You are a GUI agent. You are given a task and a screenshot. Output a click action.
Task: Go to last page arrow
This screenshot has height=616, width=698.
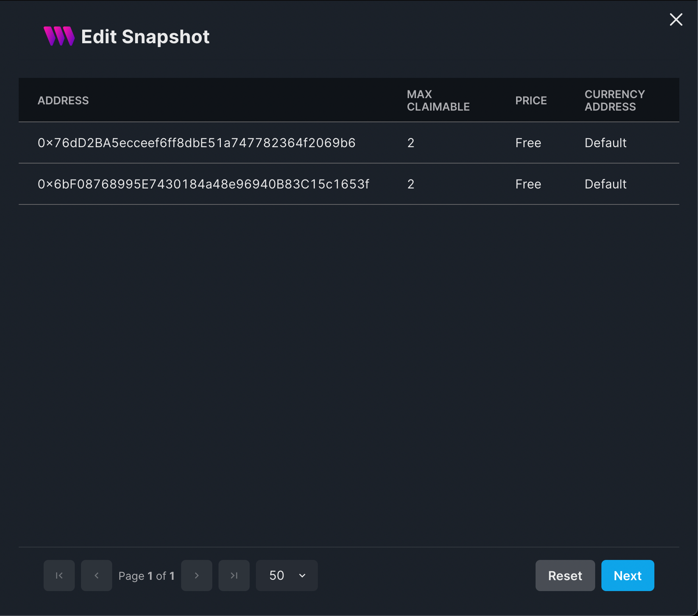click(234, 575)
